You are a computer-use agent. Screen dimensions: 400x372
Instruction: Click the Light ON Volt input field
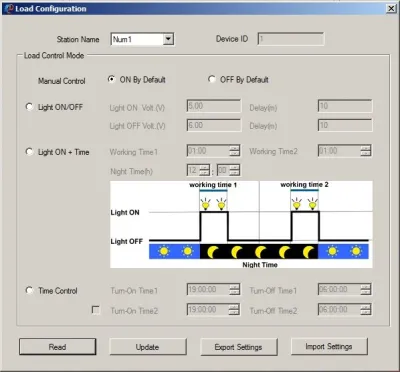[214, 106]
